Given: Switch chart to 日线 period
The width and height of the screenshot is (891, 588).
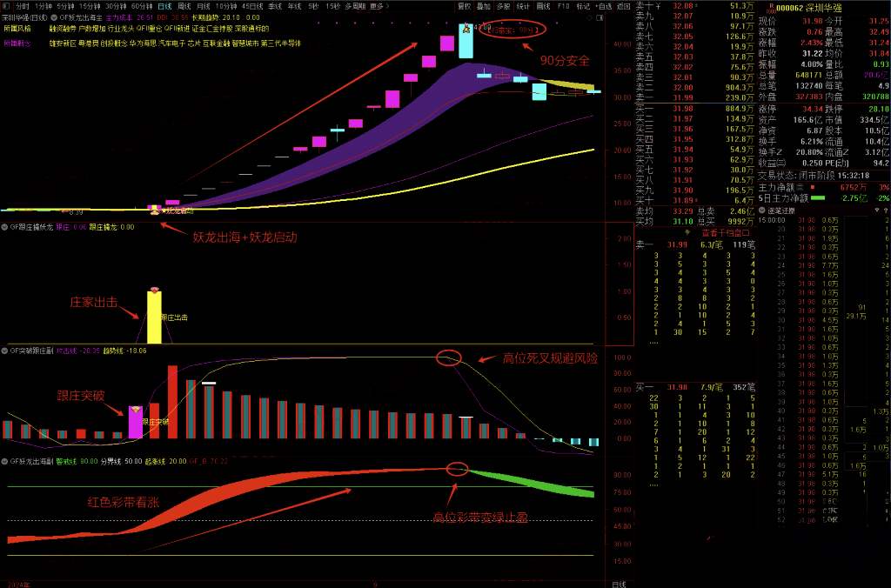Looking at the screenshot, I should click(x=164, y=5).
